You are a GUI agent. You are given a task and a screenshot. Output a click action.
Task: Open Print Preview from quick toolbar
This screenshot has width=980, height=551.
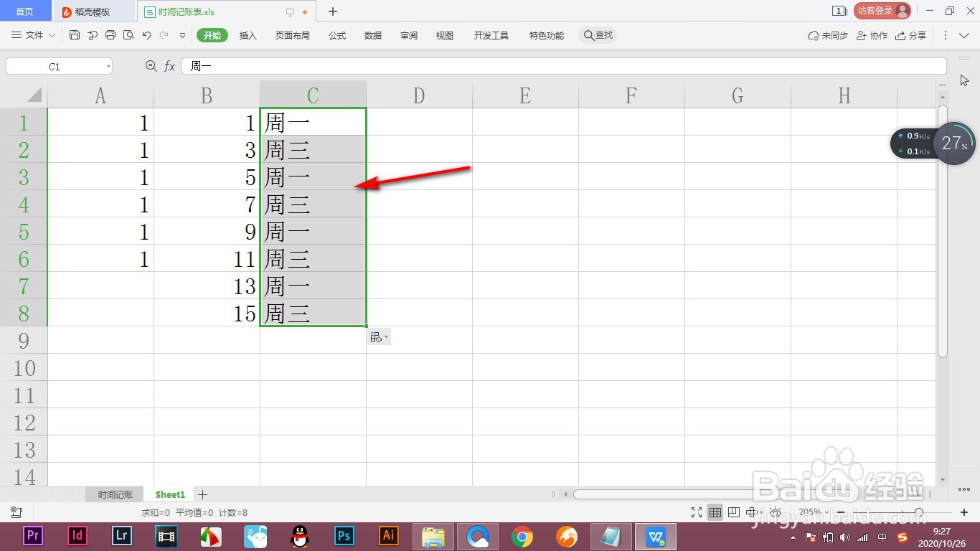[128, 35]
